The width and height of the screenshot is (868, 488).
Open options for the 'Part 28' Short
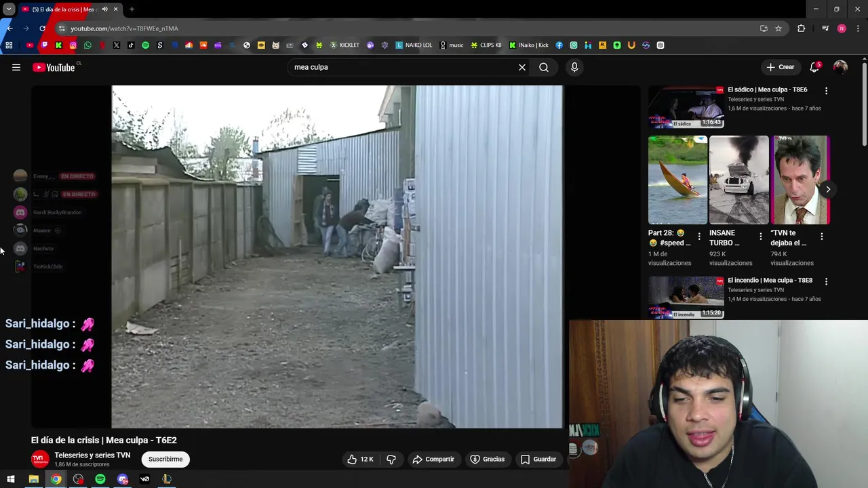[699, 237]
